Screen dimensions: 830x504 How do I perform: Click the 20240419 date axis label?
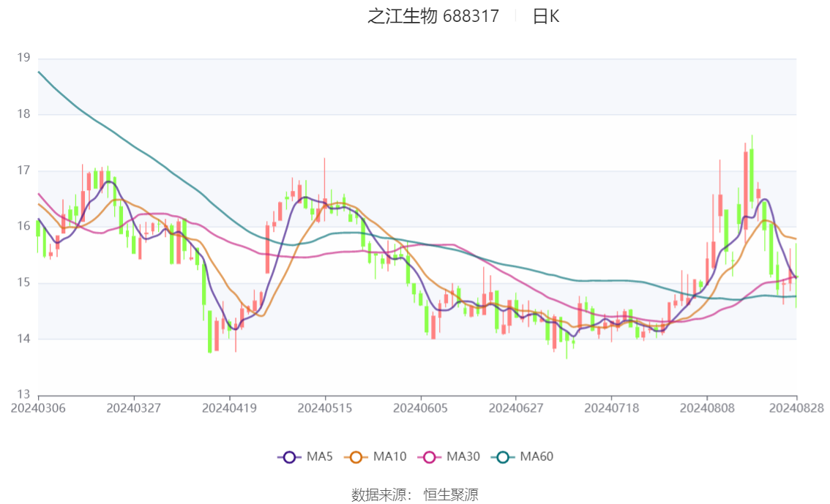229,408
